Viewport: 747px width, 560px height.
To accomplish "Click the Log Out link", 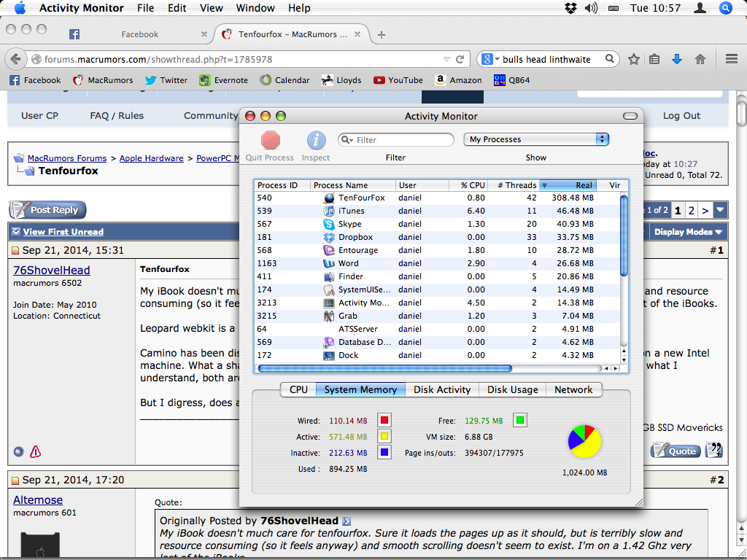I will click(681, 116).
